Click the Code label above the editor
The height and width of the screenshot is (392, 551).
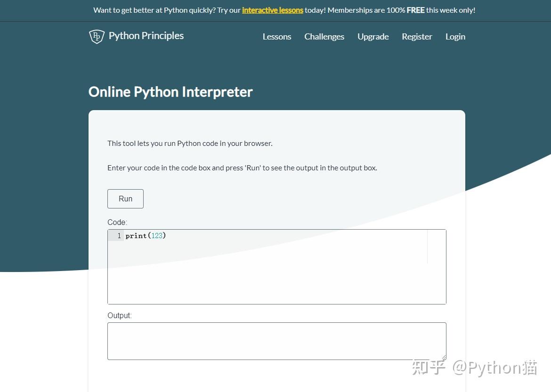(117, 222)
